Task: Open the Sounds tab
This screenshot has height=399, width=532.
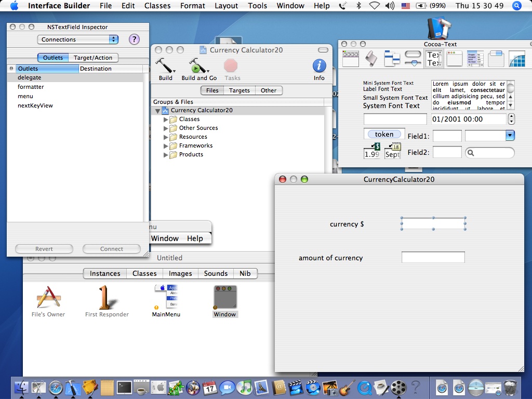Action: pos(216,273)
